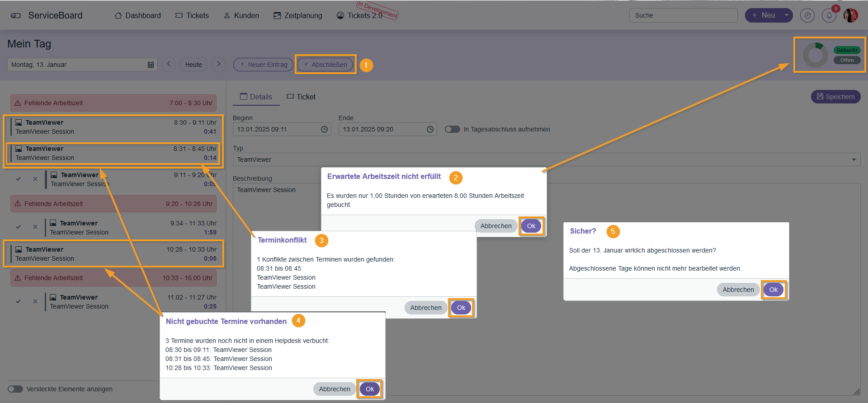Go to previous day arrow

point(169,64)
